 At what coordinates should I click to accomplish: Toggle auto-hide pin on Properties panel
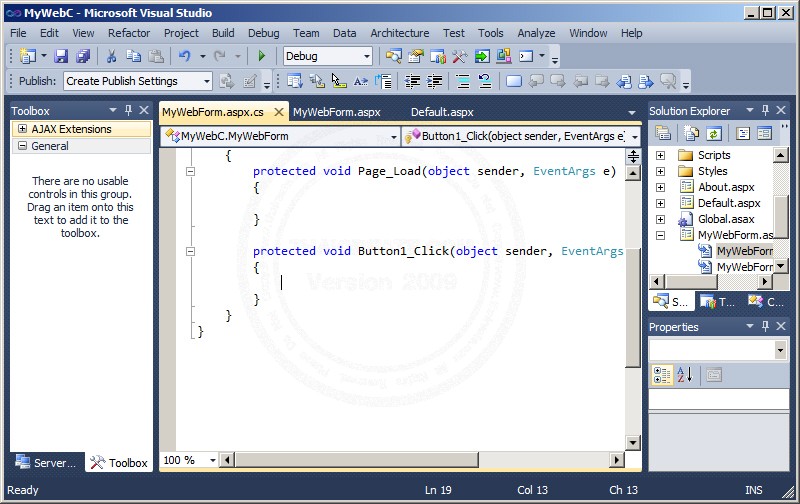point(765,326)
